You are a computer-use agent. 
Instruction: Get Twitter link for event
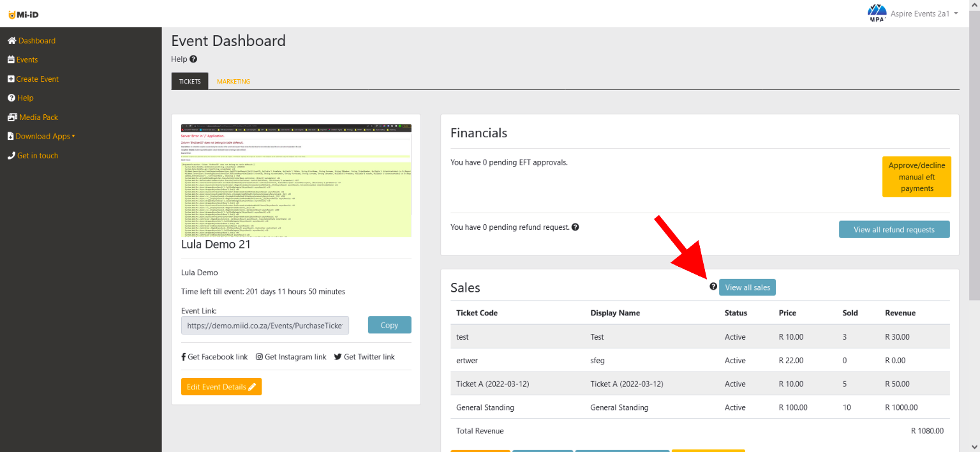364,357
